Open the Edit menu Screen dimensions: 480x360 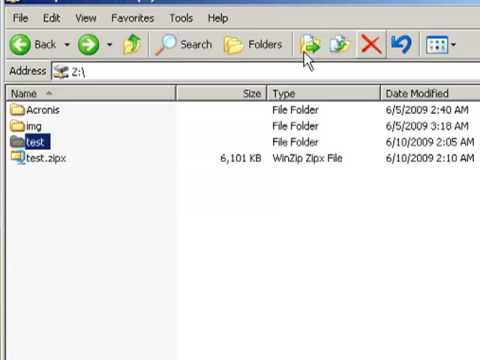pos(52,18)
